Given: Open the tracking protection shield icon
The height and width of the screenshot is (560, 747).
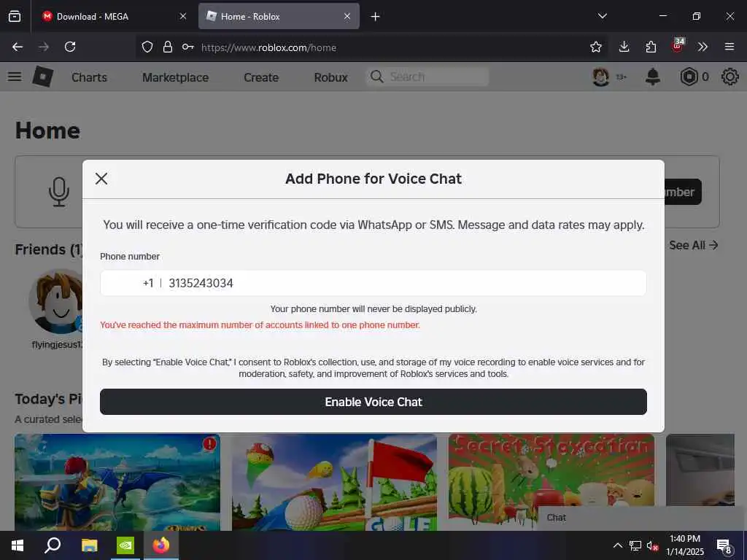Looking at the screenshot, I should coord(147,47).
